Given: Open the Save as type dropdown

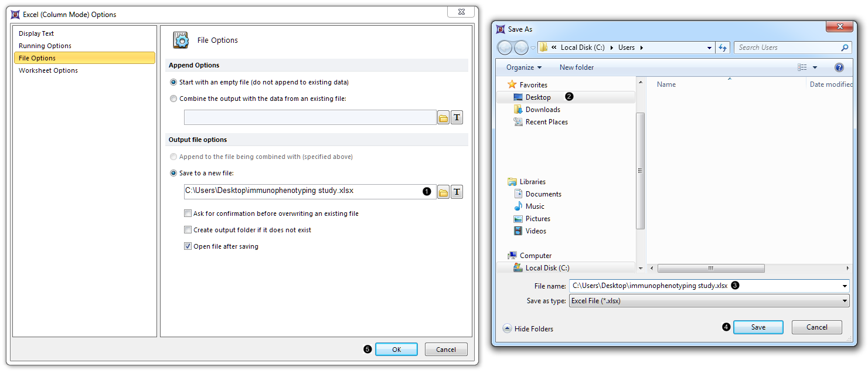Looking at the screenshot, I should click(x=845, y=301).
